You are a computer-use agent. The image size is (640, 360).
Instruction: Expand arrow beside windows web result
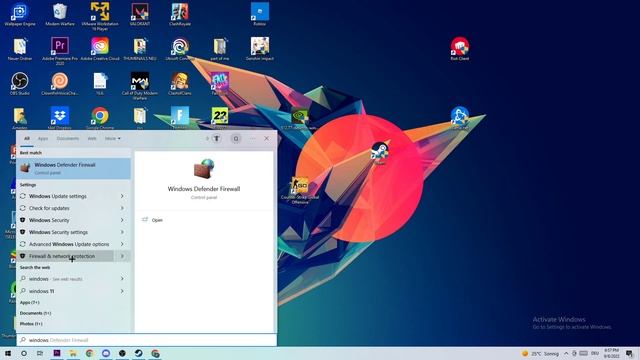(x=122, y=279)
